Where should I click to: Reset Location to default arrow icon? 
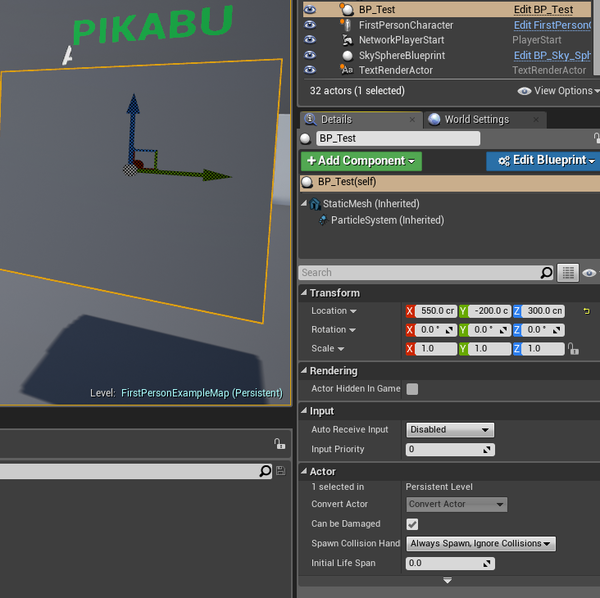(587, 311)
